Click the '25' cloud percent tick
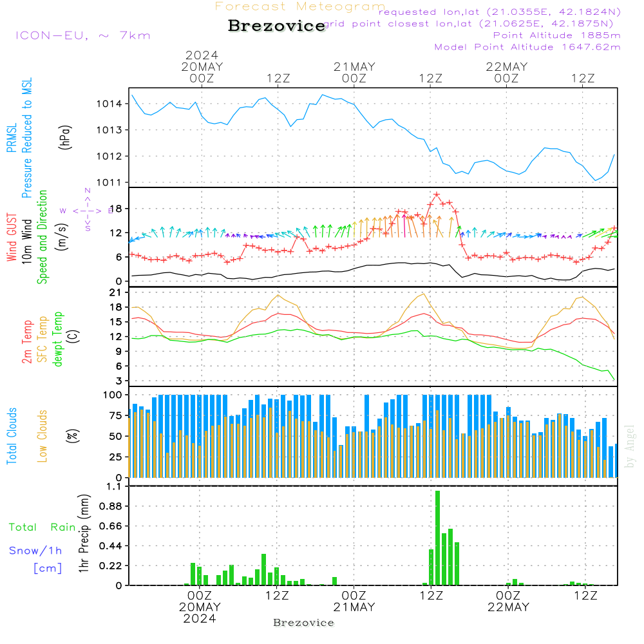Viewport: 644px width, 644px height. click(116, 457)
